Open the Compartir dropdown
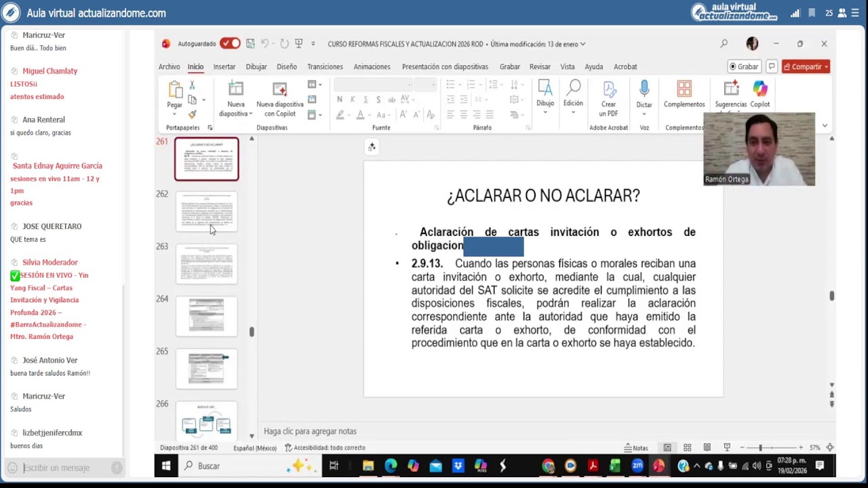Image resolution: width=868 pixels, height=488 pixels. 826,66
